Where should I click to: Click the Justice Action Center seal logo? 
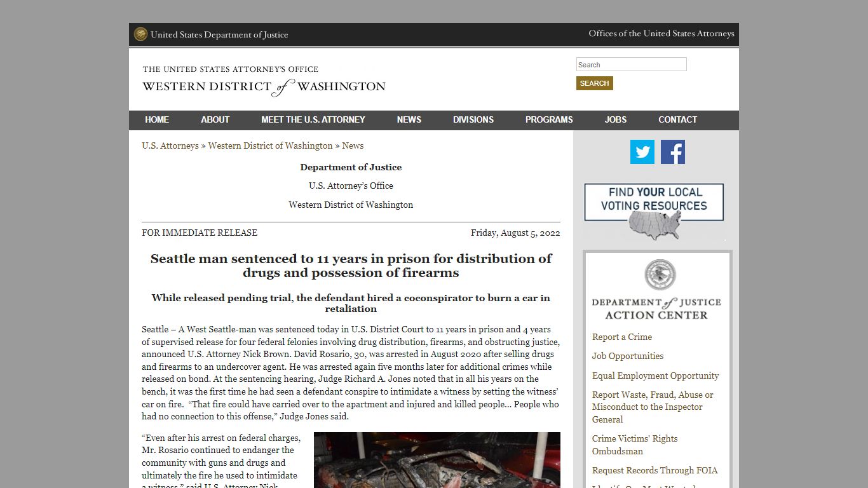point(660,275)
